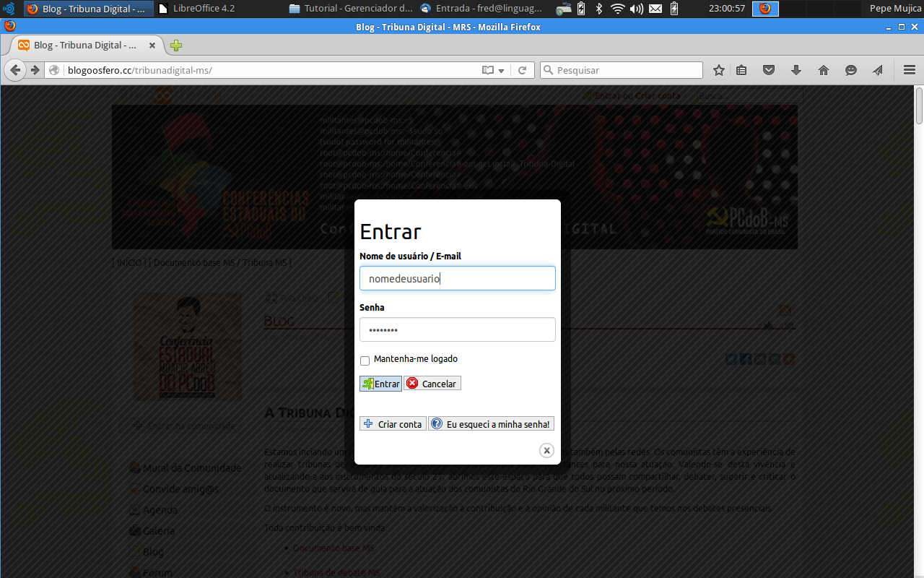Viewport: 924px width, 578px height.
Task: Click the Eu esqueci a minha senha button
Action: pyautogui.click(x=491, y=424)
